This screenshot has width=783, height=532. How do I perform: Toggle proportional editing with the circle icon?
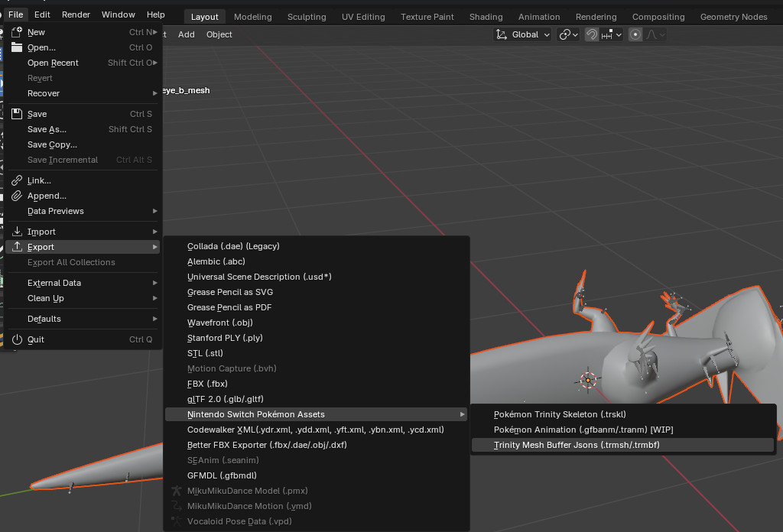click(635, 34)
